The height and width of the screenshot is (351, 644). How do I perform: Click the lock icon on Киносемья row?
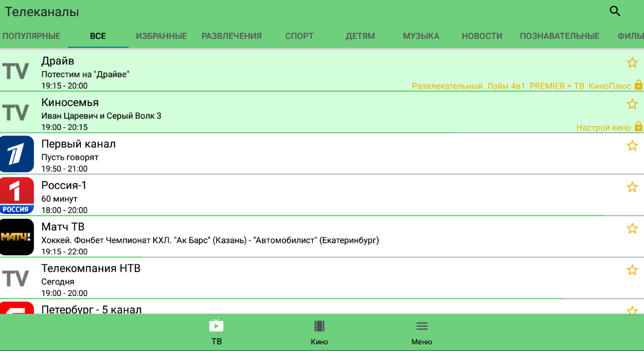pyautogui.click(x=638, y=127)
